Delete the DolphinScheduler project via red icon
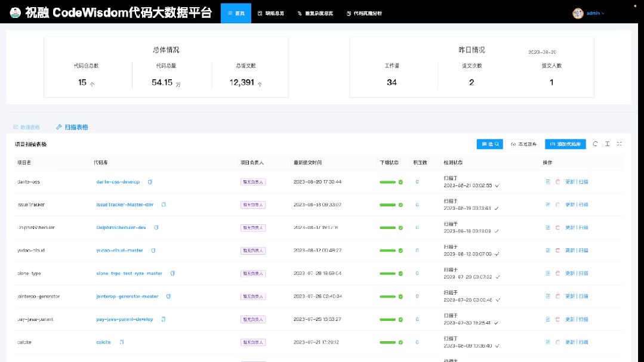 pos(557,228)
